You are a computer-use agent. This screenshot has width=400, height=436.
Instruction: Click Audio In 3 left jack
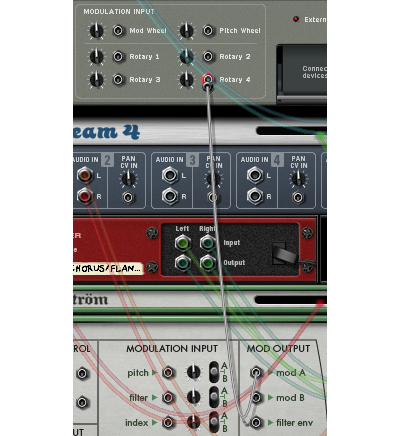coord(170,175)
